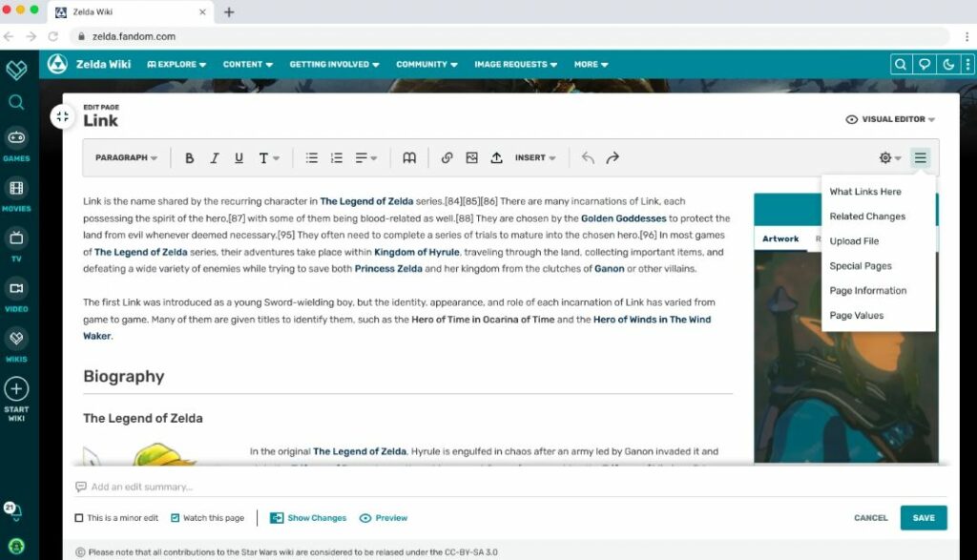The image size is (977, 560).
Task: Click the upload file arrow icon
Action: pos(496,158)
